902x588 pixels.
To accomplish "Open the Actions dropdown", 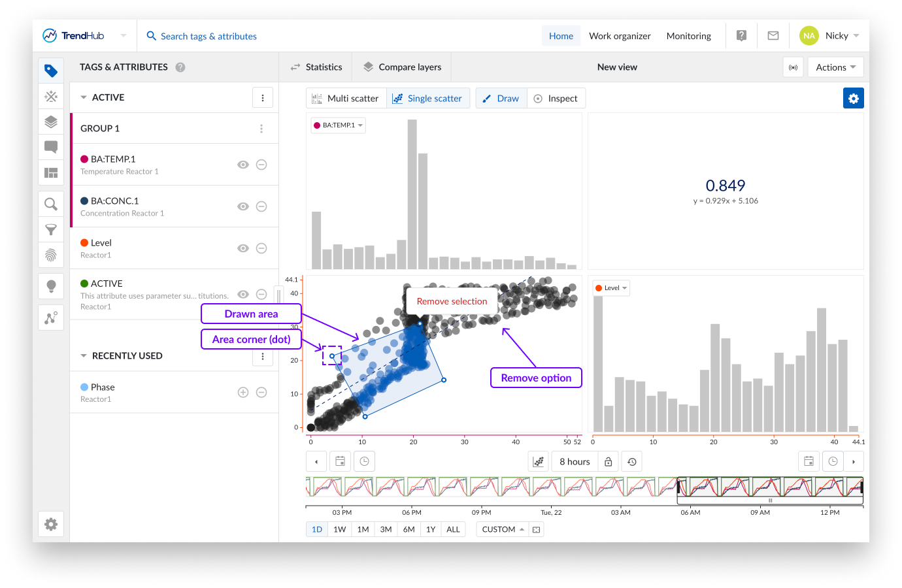I will (x=835, y=67).
